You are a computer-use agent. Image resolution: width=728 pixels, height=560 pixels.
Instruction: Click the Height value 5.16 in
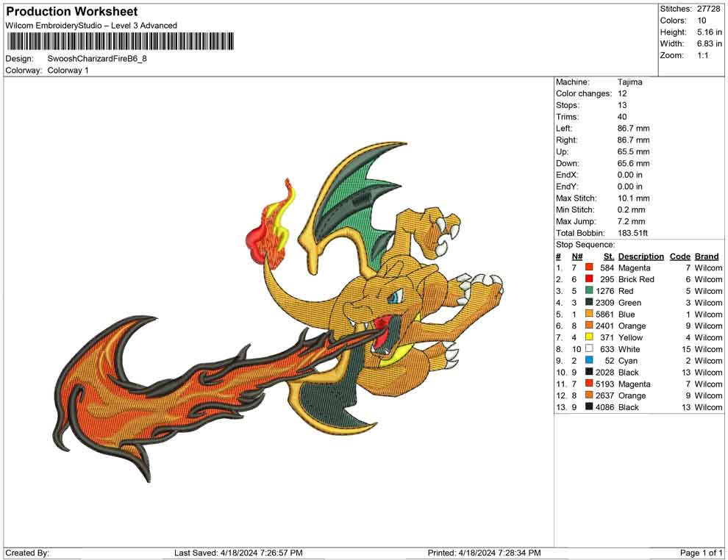point(710,32)
